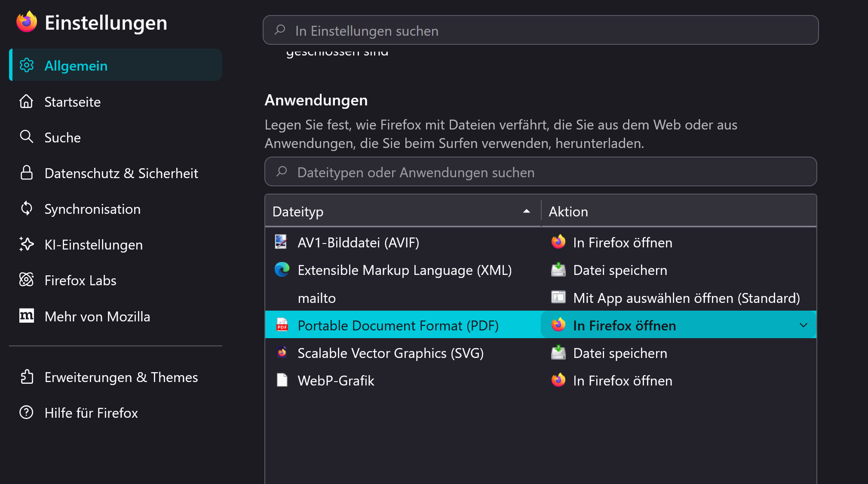Switch to Datenschutz & Sicherheit
Viewport: 868px width, 484px height.
(116, 173)
